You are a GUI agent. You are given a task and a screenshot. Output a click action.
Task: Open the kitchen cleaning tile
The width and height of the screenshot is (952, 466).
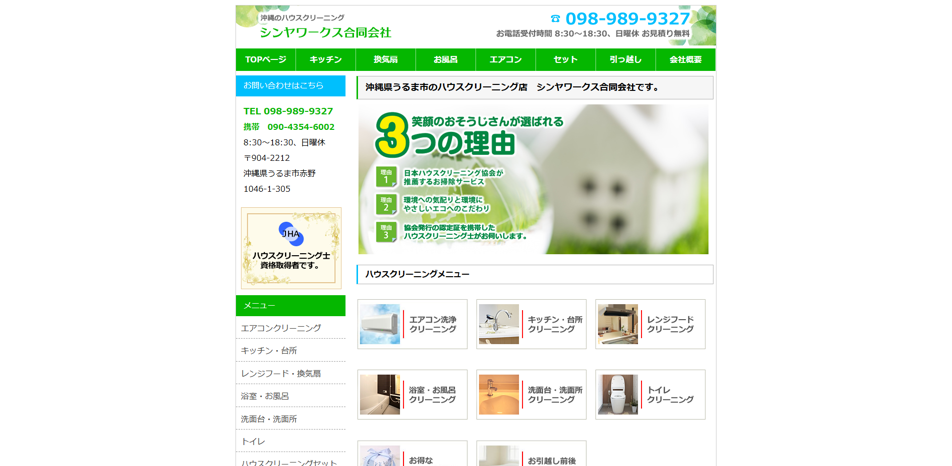point(531,324)
